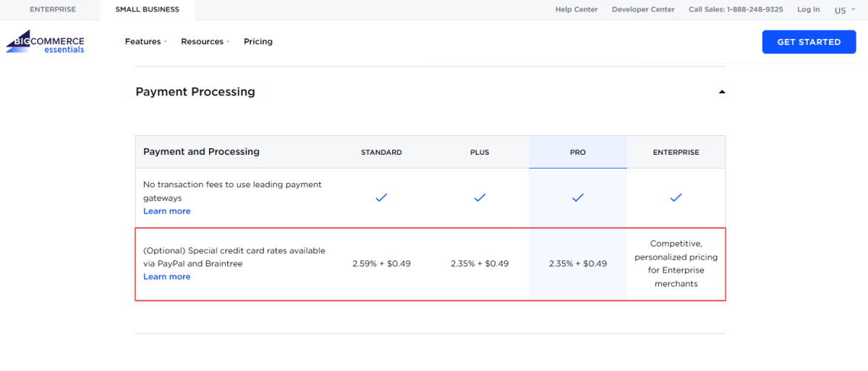This screenshot has height=371, width=868.
Task: Click the Call Sales phone number
Action: (736, 9)
